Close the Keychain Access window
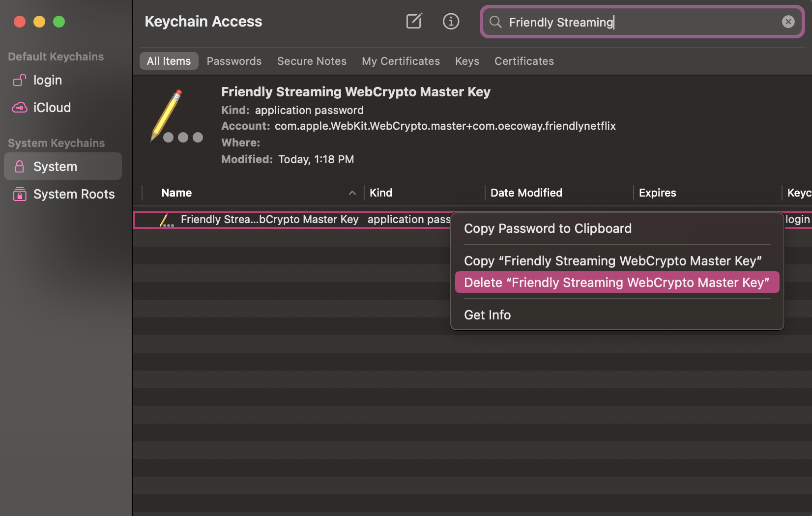 [20, 22]
